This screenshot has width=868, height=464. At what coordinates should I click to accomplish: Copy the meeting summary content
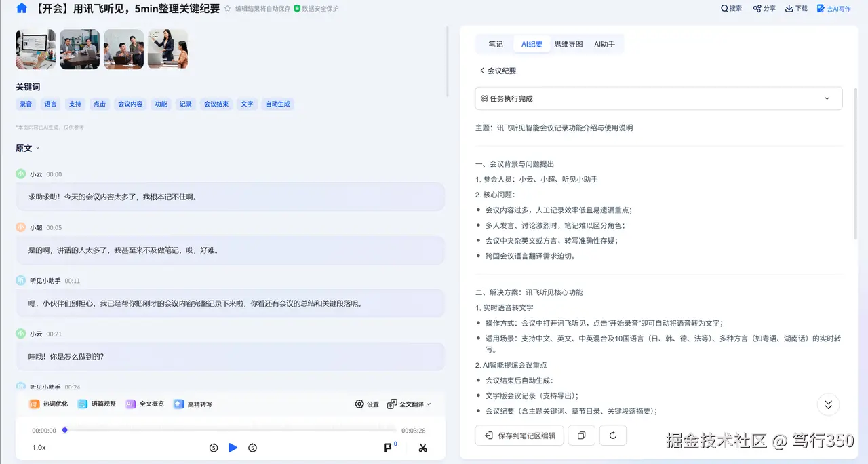pyautogui.click(x=581, y=436)
